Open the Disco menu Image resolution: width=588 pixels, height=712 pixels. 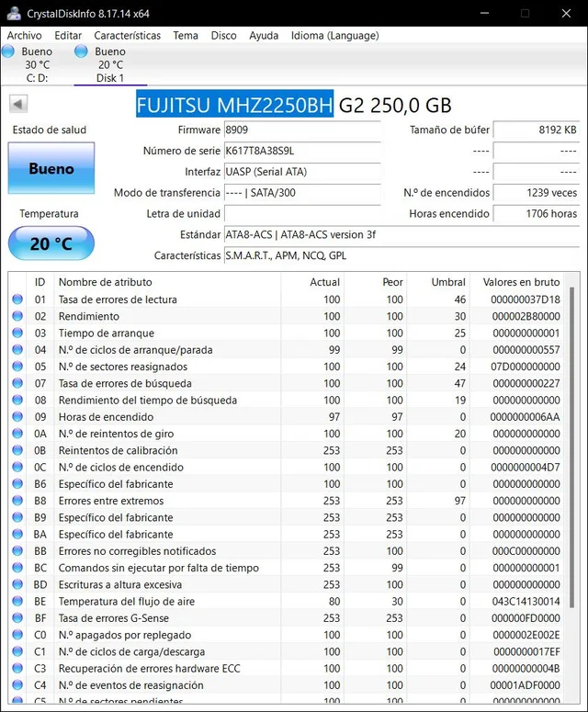pyautogui.click(x=223, y=35)
